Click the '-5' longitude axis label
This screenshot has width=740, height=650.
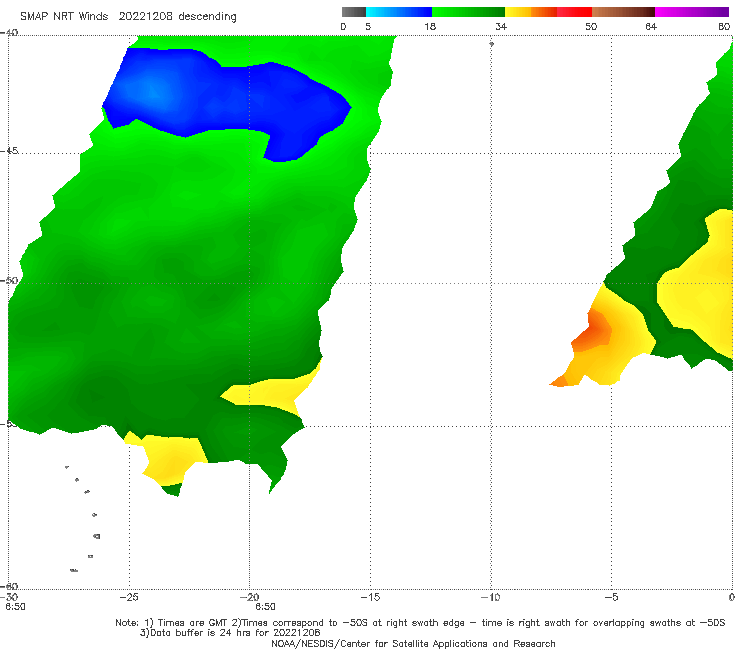[x=611, y=597]
